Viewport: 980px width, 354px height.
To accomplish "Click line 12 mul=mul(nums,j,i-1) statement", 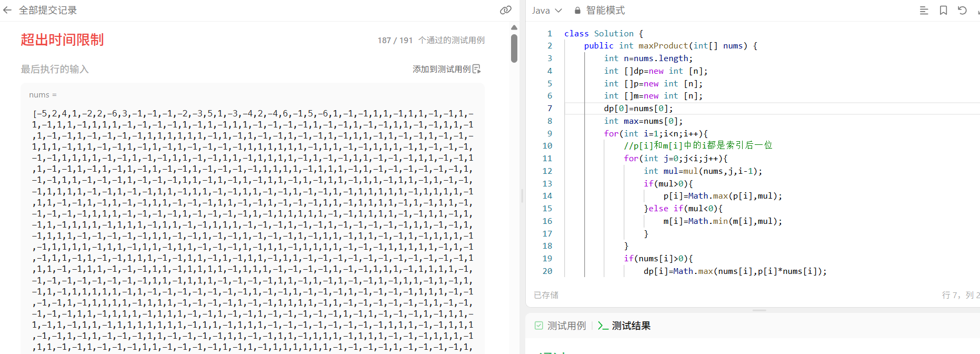I will coord(703,171).
